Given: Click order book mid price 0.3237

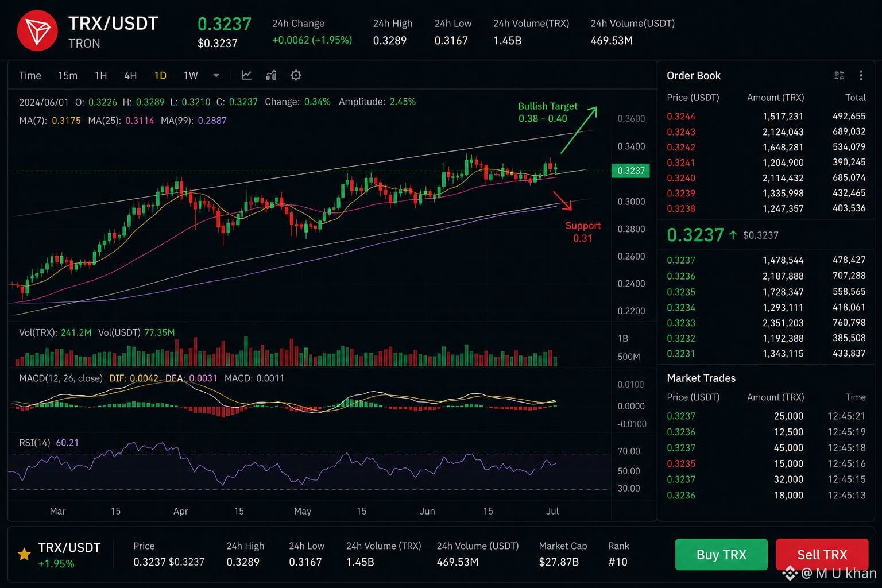Looking at the screenshot, I should [695, 235].
